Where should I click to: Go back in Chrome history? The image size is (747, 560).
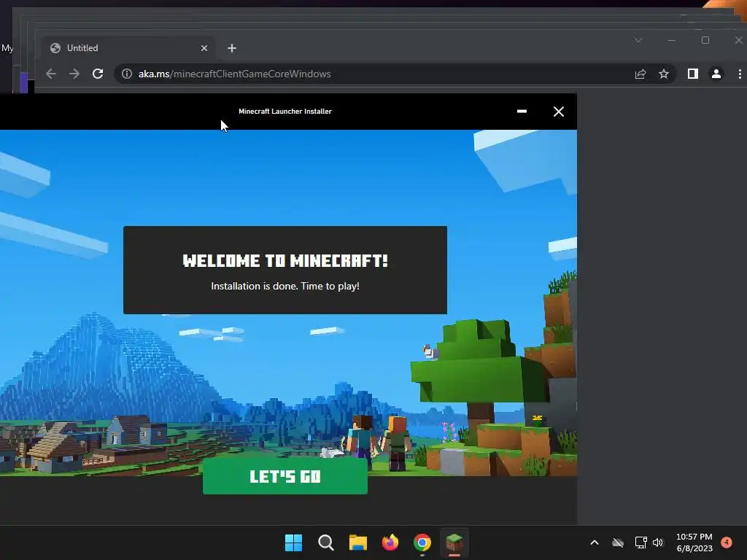pos(51,74)
